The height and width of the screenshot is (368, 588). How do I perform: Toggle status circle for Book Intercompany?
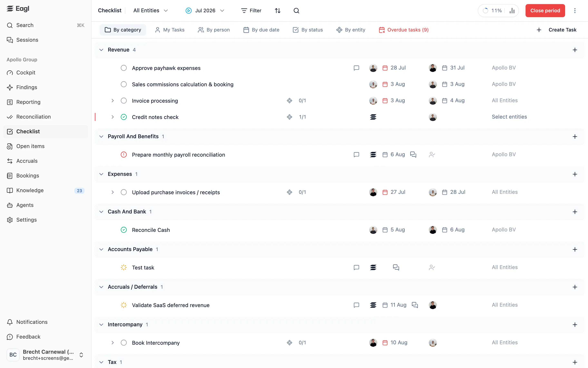point(124,343)
